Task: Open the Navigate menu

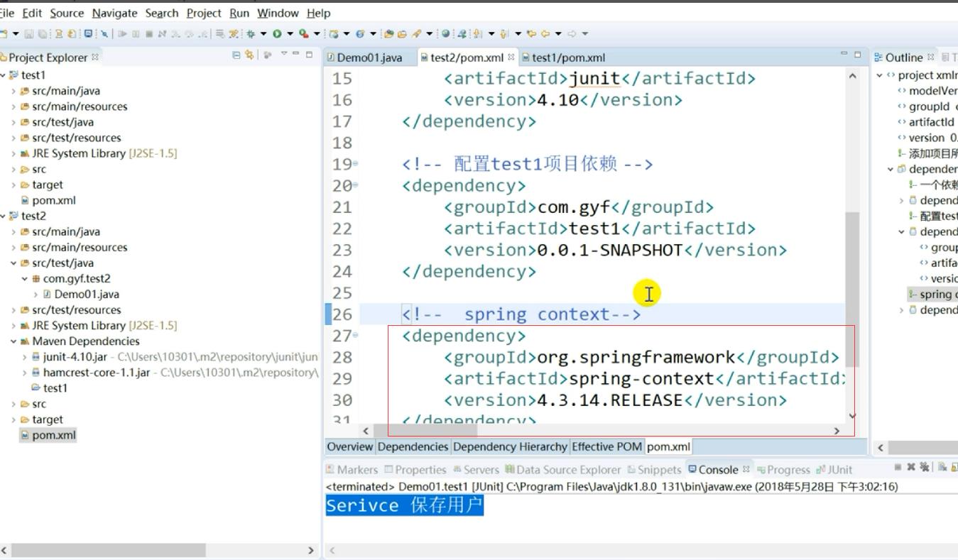Action: pos(115,13)
